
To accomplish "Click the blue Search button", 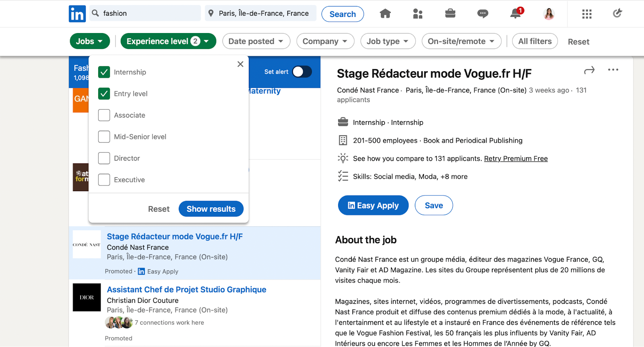I will click(x=343, y=14).
